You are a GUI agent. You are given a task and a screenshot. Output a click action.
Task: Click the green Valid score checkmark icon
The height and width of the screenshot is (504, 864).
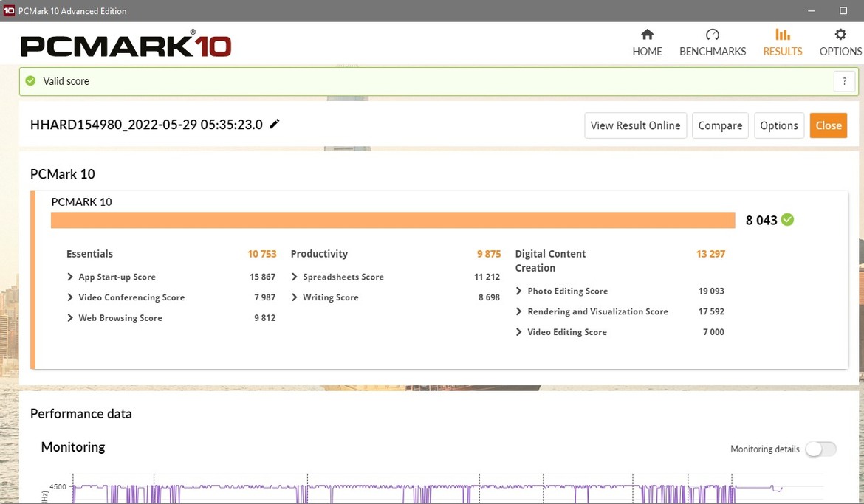[31, 81]
